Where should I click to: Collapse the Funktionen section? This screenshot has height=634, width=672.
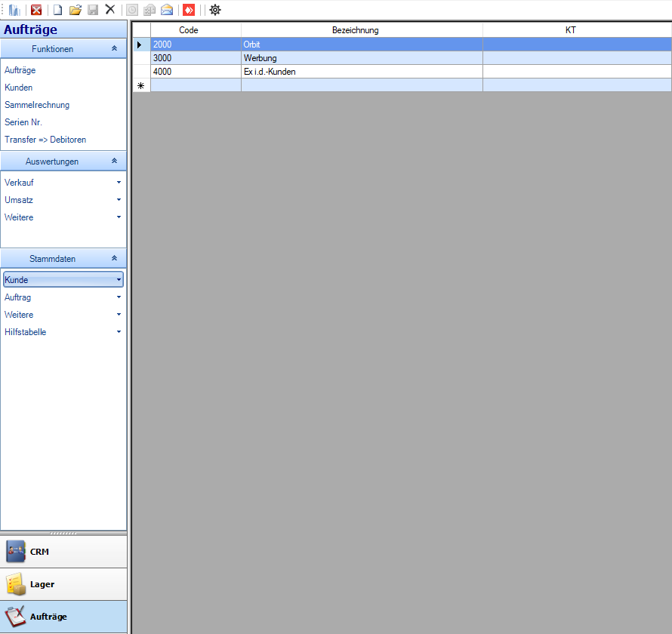(115, 48)
